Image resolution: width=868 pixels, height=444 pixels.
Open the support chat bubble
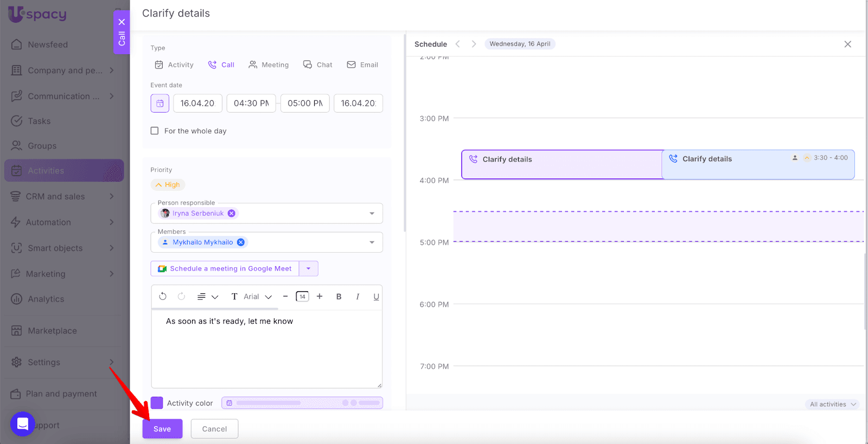pos(23,424)
